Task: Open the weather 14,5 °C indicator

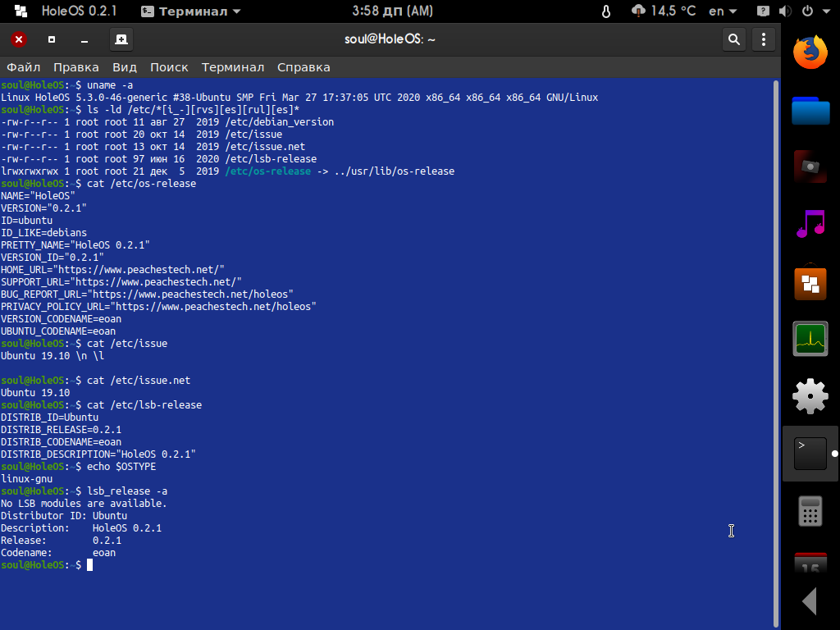Action: (664, 11)
